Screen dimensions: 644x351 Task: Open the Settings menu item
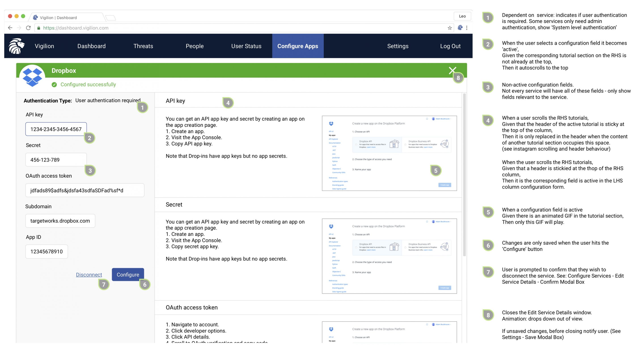click(398, 46)
